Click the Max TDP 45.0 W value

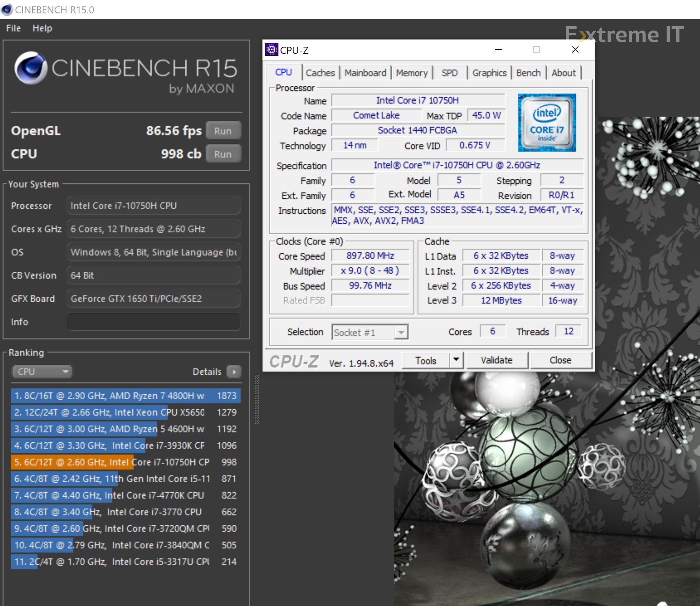pyautogui.click(x=486, y=115)
